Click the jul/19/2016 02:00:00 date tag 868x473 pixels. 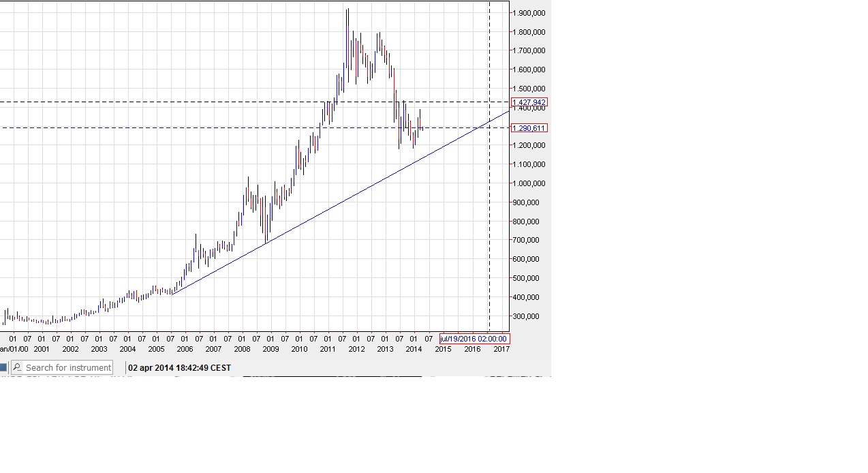(474, 339)
